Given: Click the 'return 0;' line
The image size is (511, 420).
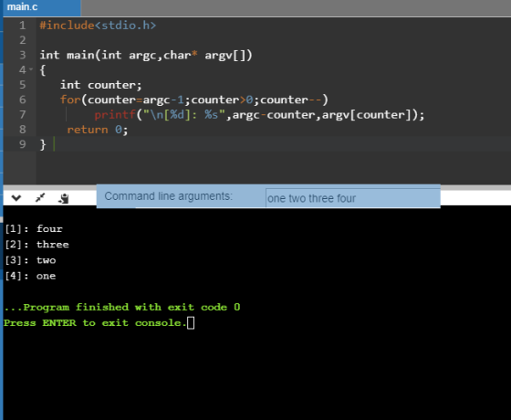Looking at the screenshot, I should (x=98, y=130).
